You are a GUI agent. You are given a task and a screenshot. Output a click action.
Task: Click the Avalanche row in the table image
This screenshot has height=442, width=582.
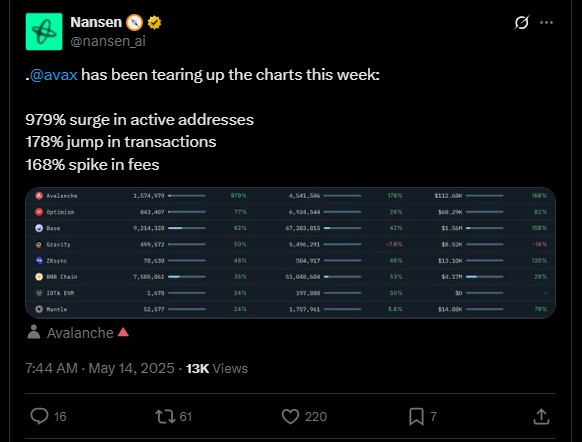[290, 196]
